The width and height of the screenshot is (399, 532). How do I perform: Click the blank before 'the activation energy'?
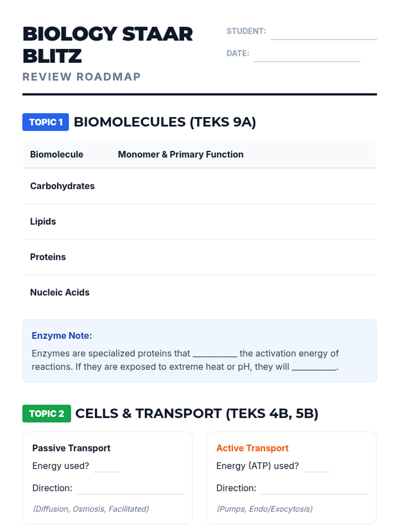[215, 354]
